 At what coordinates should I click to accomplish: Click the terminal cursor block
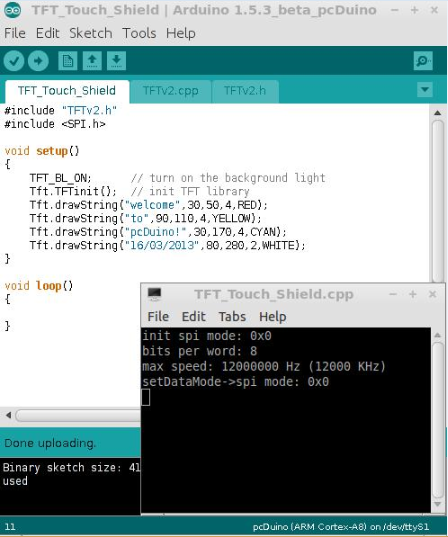[x=146, y=397]
